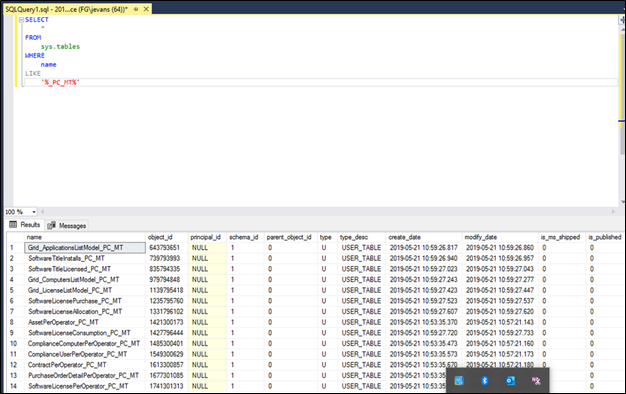
Task: Click the principal_id column header
Action: (207, 237)
